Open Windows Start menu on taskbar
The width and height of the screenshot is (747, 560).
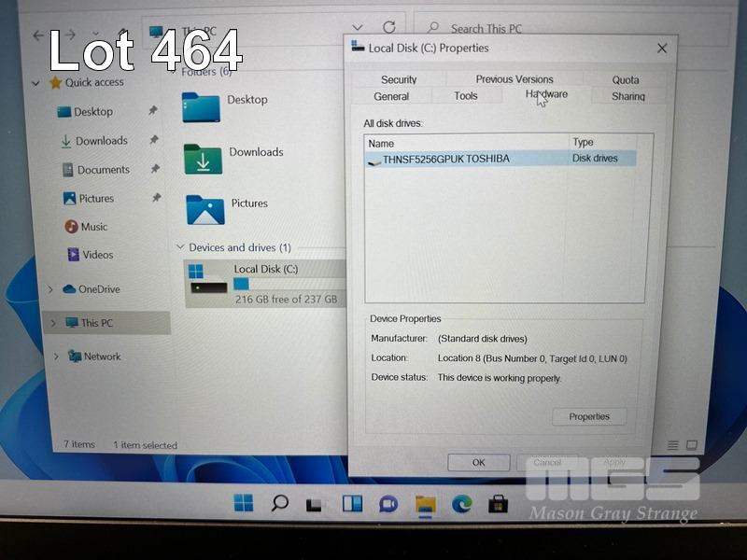[244, 504]
